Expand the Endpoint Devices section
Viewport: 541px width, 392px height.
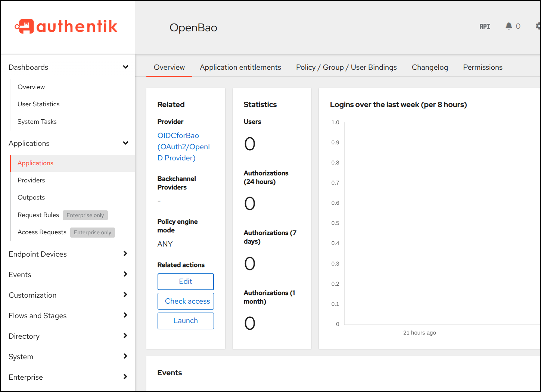68,254
